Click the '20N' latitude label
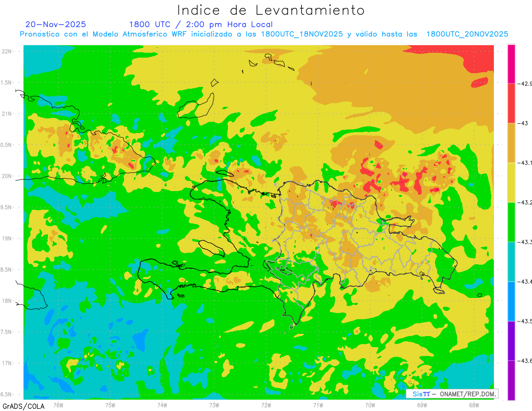 click(x=7, y=176)
